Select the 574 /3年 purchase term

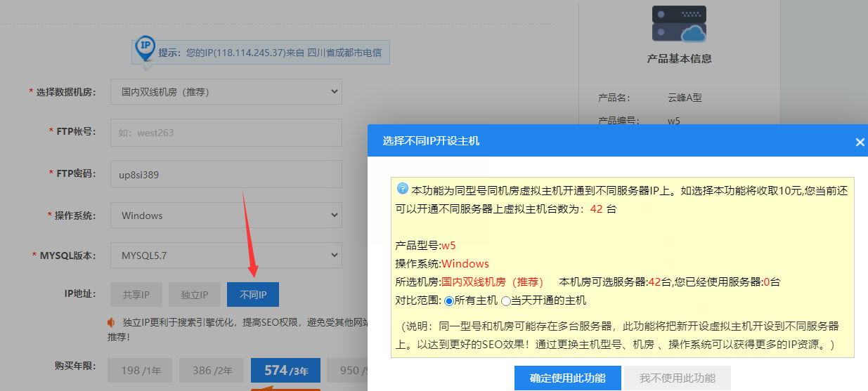click(285, 370)
